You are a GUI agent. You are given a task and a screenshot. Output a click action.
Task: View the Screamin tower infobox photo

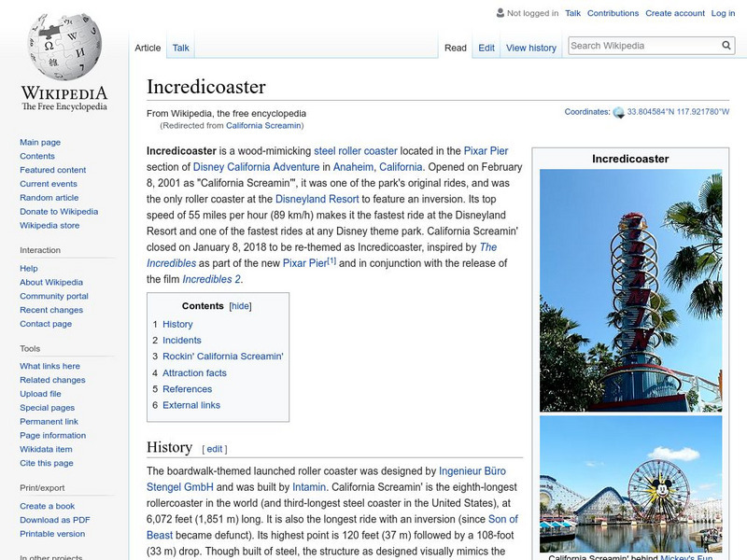pyautogui.click(x=631, y=290)
